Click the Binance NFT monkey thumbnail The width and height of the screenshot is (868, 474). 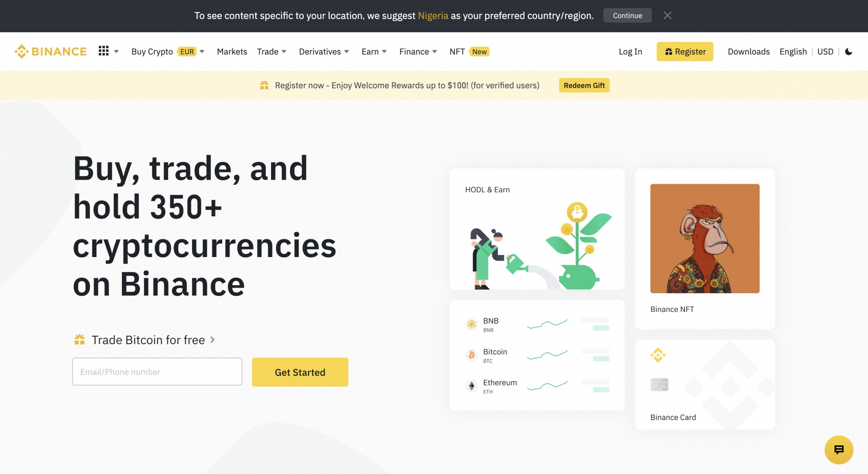click(705, 238)
